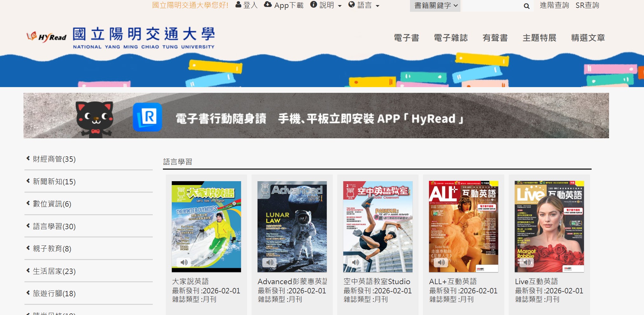Click the audio speaker icon on 大家說英語 cover

[x=184, y=262]
